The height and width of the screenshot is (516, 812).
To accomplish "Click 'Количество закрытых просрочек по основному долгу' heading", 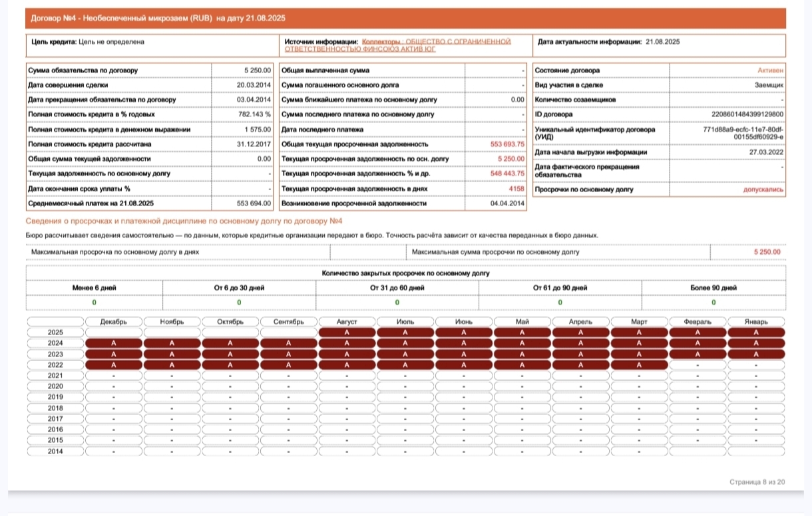I will [x=406, y=273].
